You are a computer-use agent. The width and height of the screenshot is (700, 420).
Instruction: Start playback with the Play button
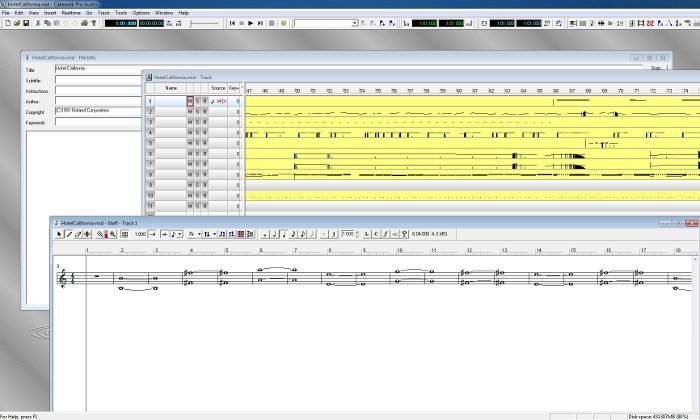click(251, 23)
